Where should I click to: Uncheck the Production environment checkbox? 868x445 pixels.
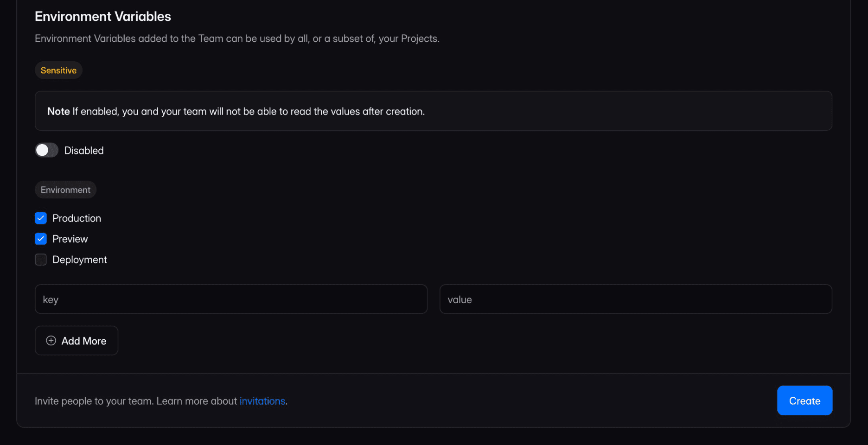[41, 218]
